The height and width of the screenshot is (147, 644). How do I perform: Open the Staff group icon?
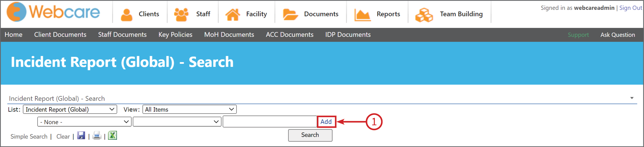(181, 15)
